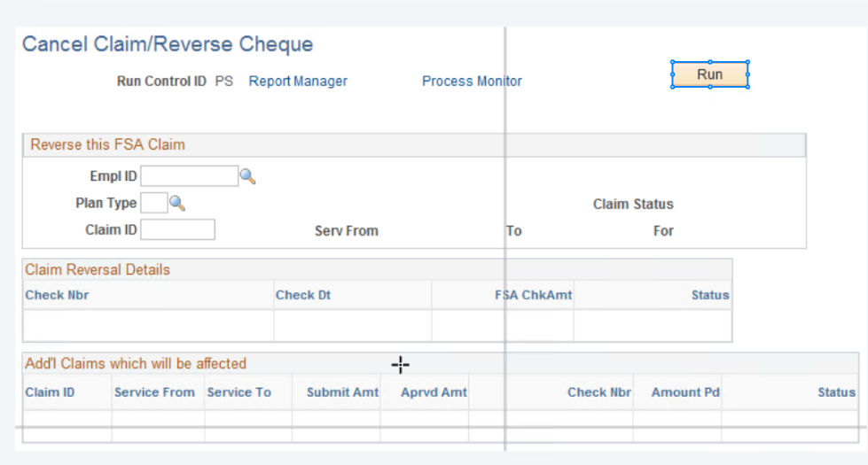Screen dimensions: 868x465
Task: Open the Report Manager link
Action: tap(298, 81)
